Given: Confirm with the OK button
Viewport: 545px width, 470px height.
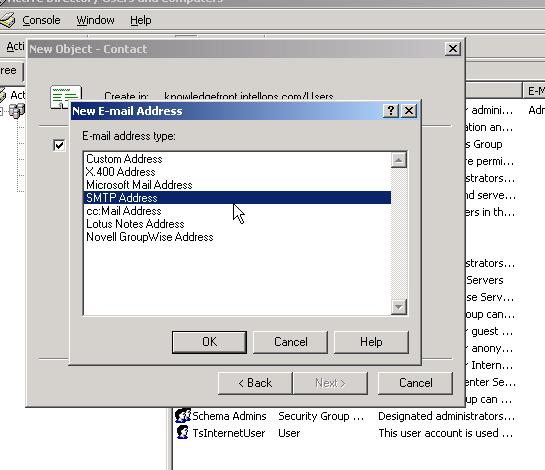Looking at the screenshot, I should tap(209, 342).
